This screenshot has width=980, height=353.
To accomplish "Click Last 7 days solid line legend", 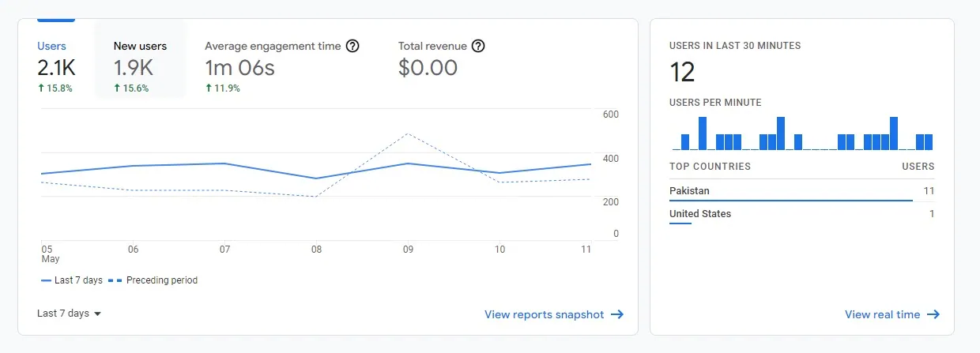I will click(x=71, y=280).
